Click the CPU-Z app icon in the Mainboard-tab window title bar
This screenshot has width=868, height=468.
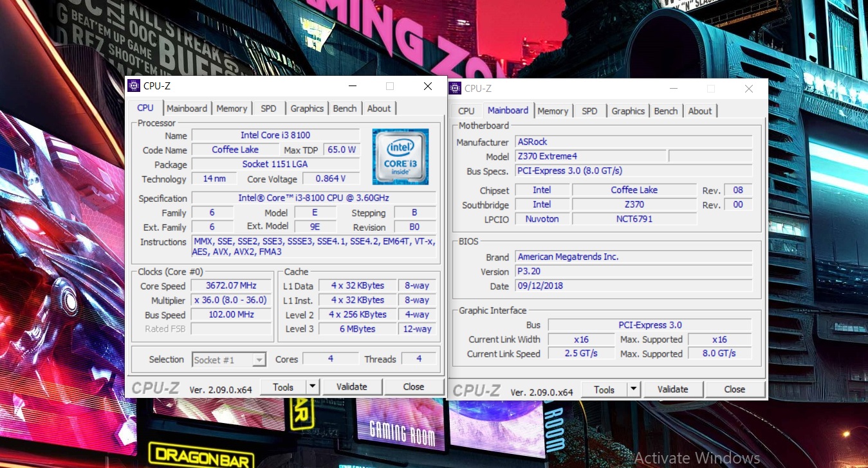455,88
